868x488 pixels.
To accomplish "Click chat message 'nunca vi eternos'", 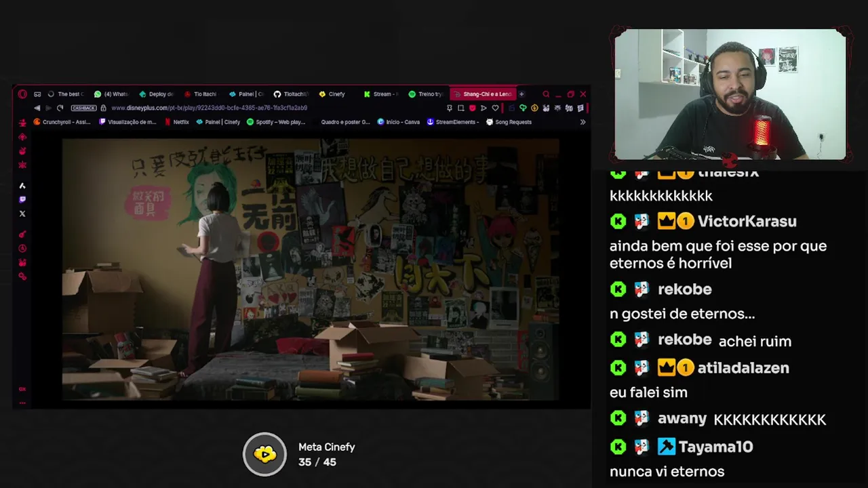I will 667,472.
